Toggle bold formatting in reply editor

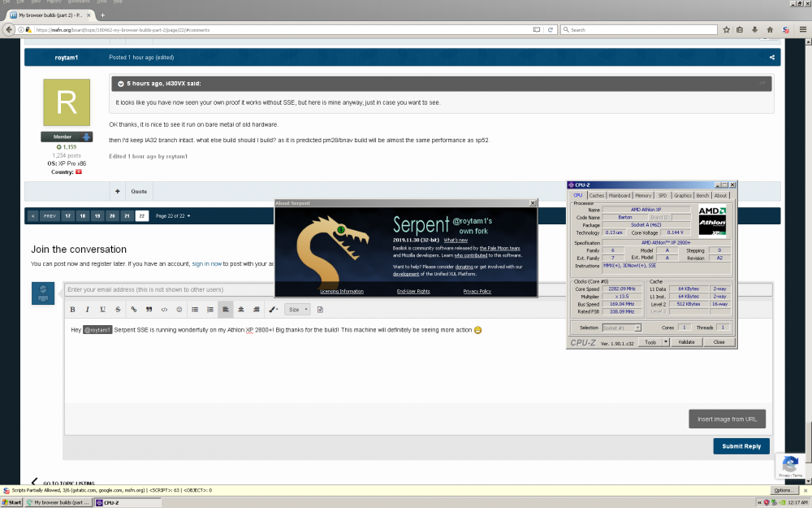[x=72, y=310]
